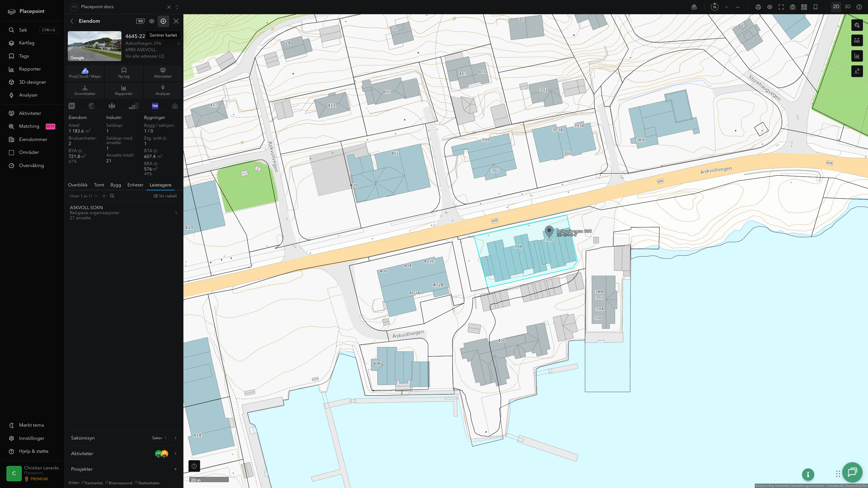Open Innstillinger
The width and height of the screenshot is (868, 488).
point(32,438)
